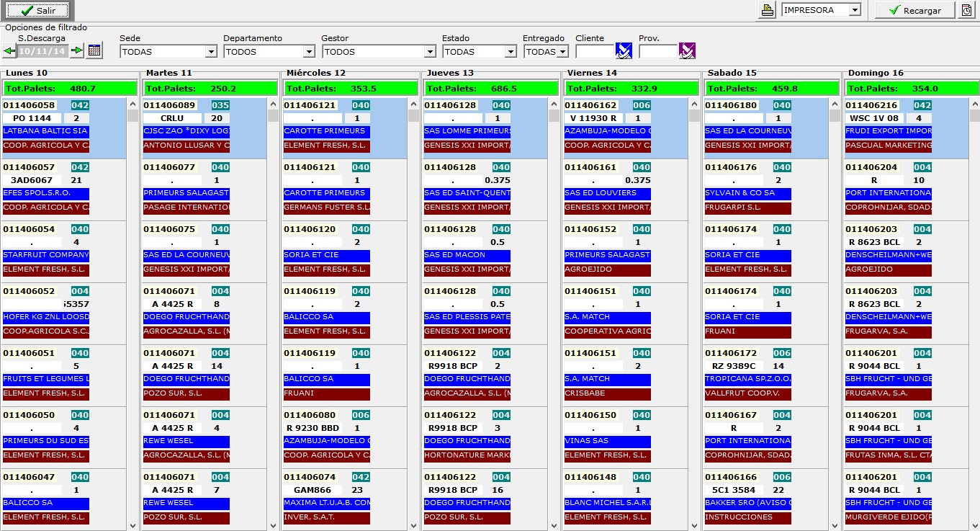Open the Gestor dropdown list
This screenshot has height=531, width=980.
point(430,52)
